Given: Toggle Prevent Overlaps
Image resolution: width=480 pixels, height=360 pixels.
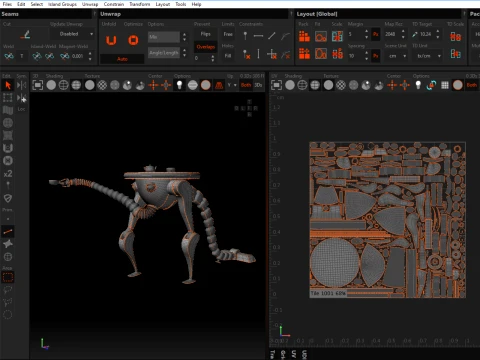Looking at the screenshot, I should 205,47.
